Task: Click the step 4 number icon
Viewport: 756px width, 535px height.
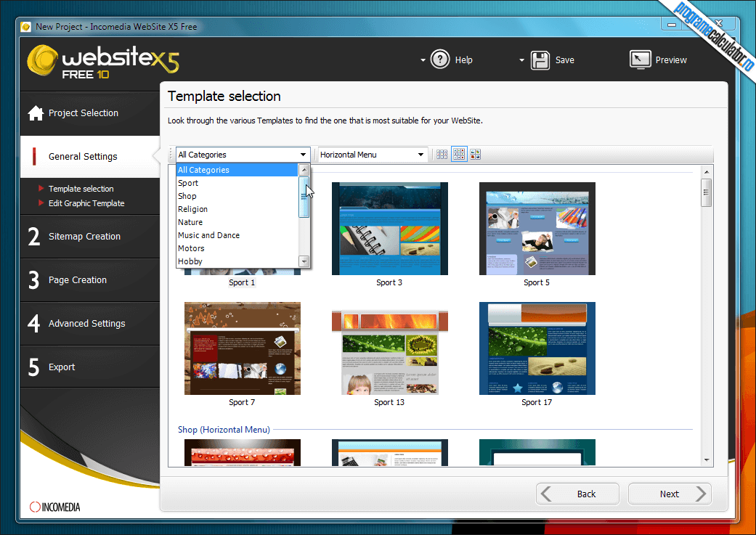Action: pos(33,324)
